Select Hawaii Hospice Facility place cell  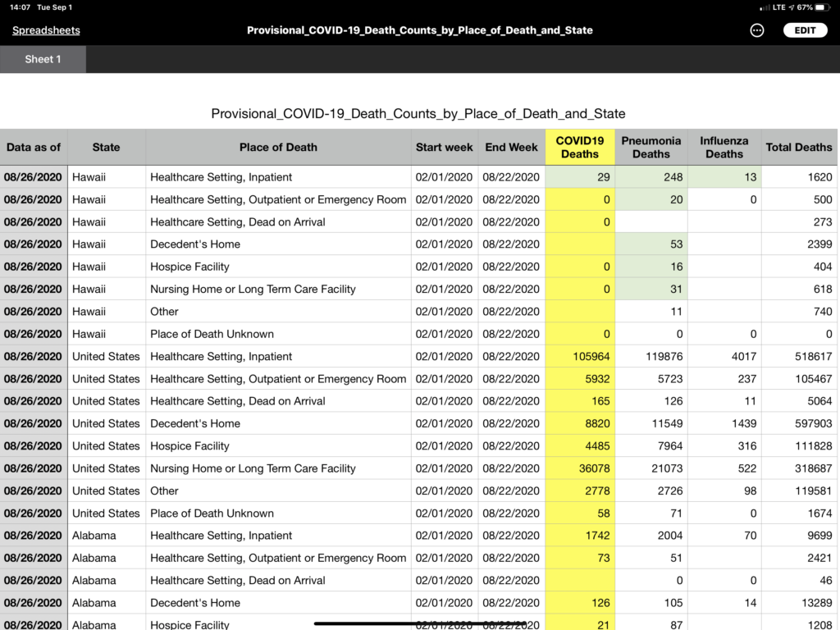[x=278, y=267]
